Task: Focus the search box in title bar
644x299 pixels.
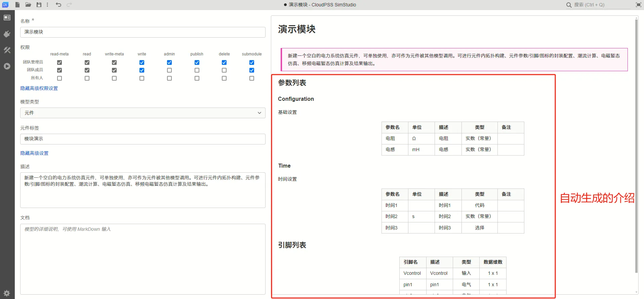Action: pos(602,5)
